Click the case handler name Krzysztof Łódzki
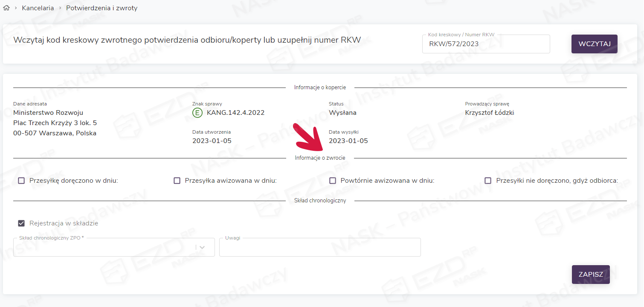Screen dimensions: 644x307 490,113
